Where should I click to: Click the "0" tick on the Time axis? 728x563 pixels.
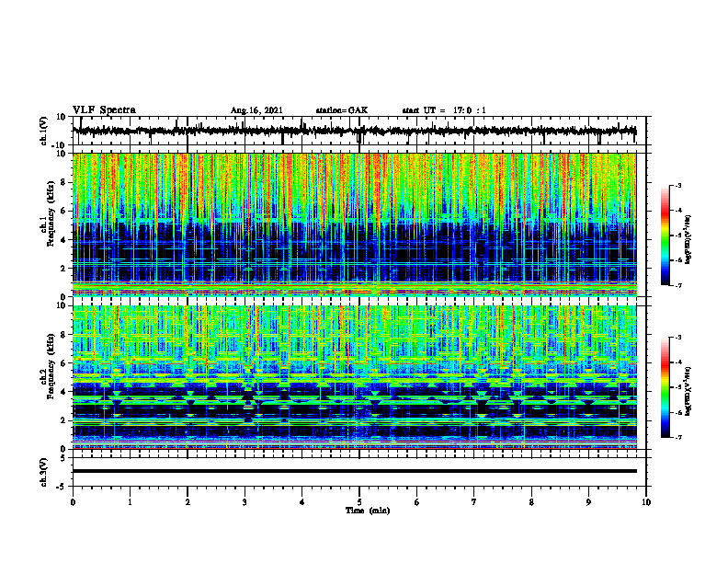pos(73,502)
